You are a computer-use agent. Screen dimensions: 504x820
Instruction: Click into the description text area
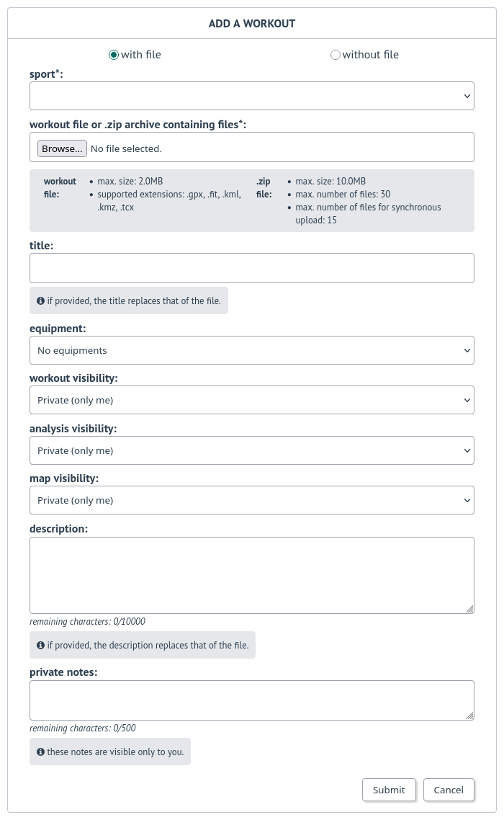[252, 573]
